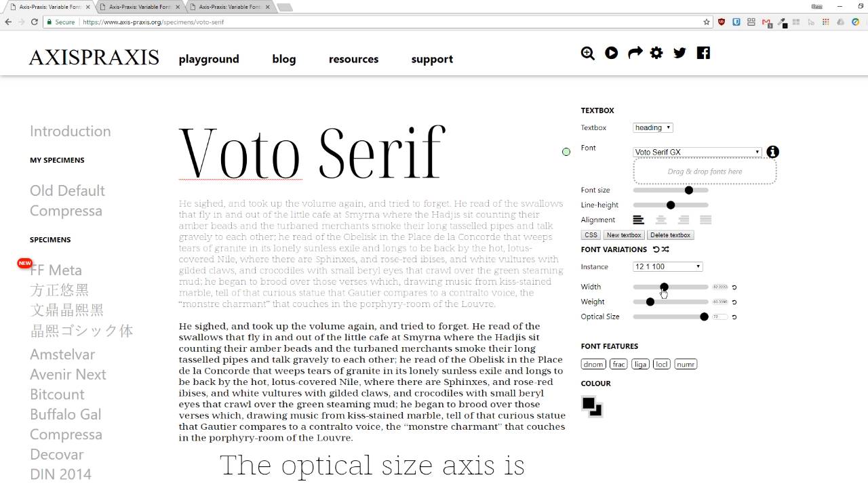Expand the Instance dropdown
Viewport: 868px width, 488px height.
(668, 266)
